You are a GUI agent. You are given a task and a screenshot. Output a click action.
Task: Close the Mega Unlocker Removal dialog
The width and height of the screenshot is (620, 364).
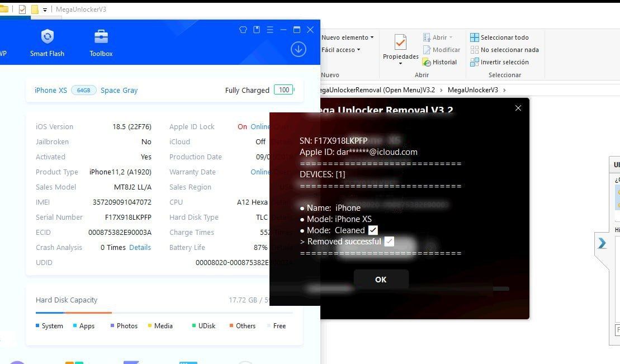click(x=518, y=108)
